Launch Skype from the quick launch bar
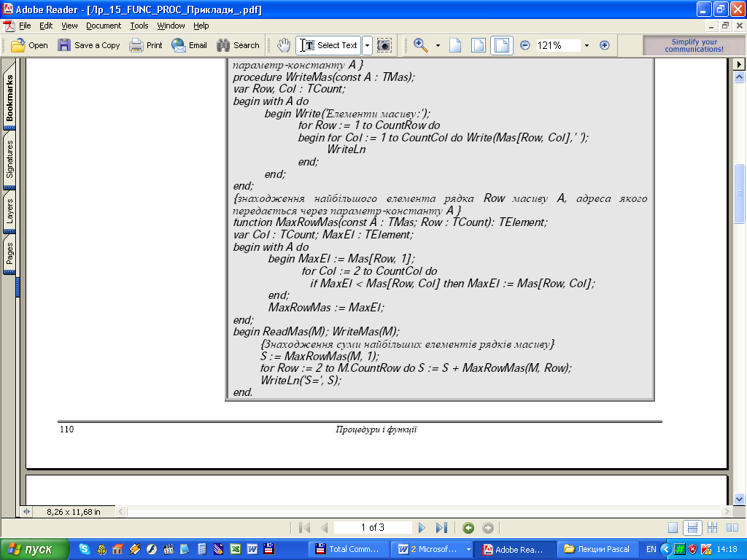This screenshot has height=560, width=747. pos(85,549)
